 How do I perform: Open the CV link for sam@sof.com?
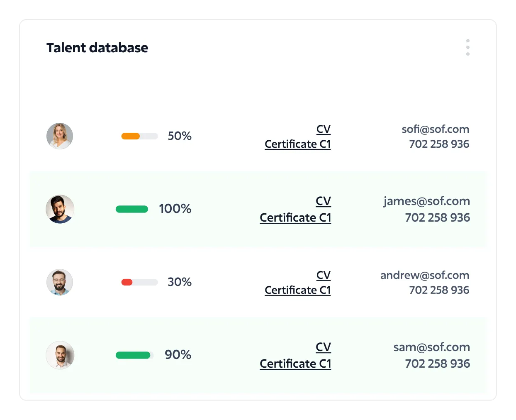point(323,347)
